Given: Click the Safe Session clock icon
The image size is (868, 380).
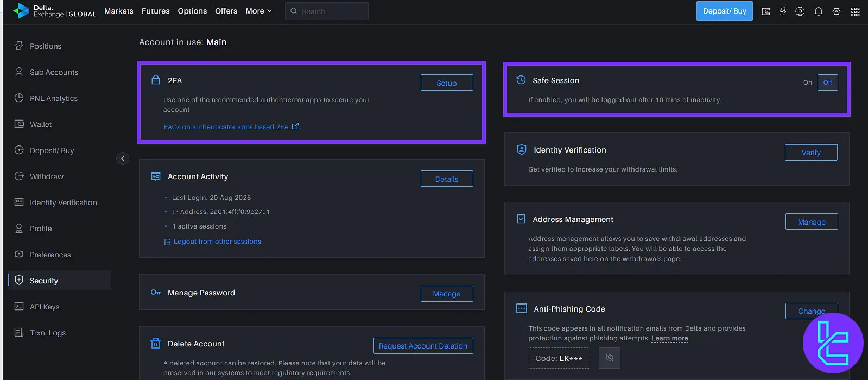Looking at the screenshot, I should click(521, 80).
